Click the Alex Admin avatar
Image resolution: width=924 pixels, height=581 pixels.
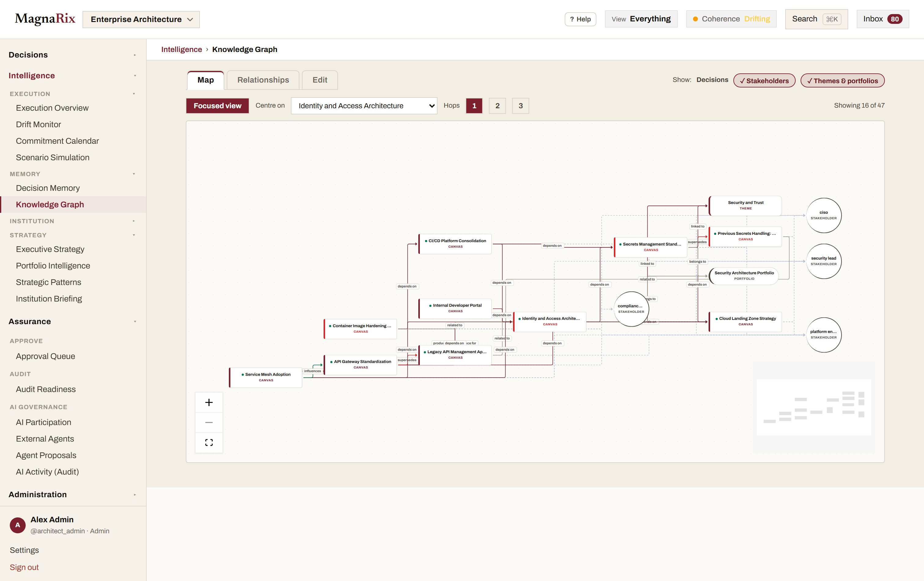(18, 525)
